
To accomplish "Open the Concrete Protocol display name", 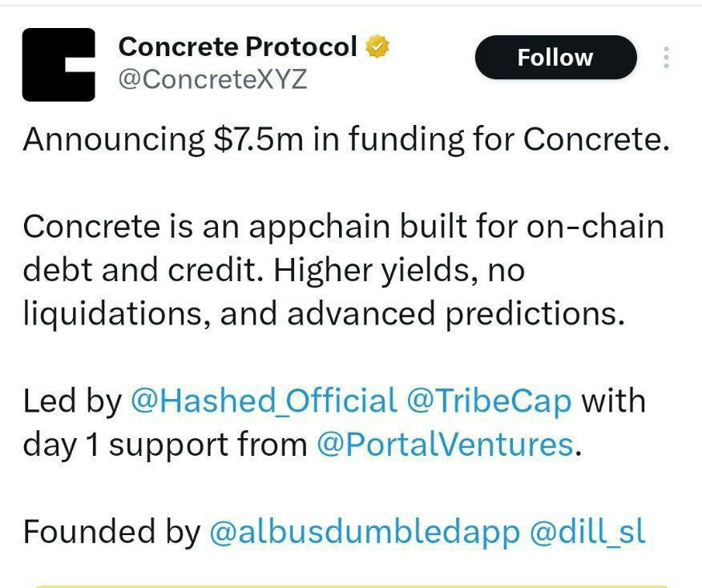I will tap(237, 47).
